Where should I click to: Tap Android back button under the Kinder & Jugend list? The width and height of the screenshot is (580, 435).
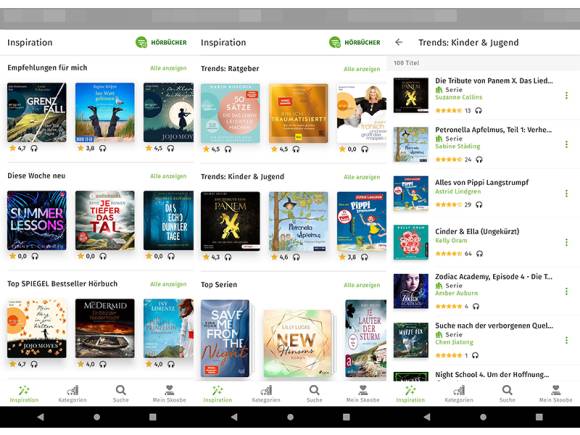427,417
